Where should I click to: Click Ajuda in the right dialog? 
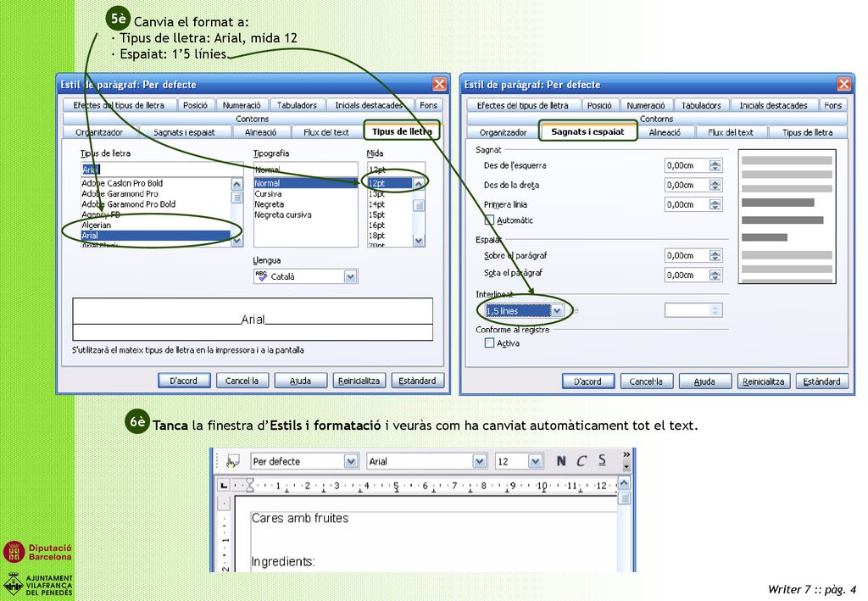click(x=704, y=381)
